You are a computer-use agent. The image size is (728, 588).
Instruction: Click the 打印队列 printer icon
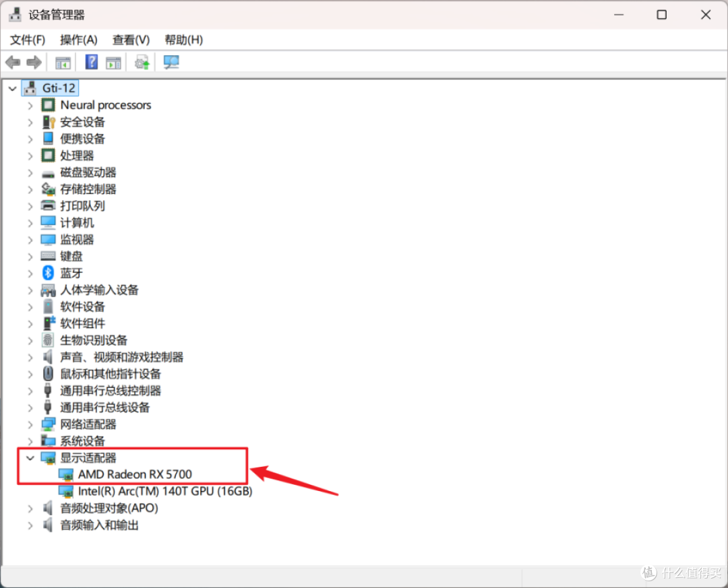[49, 205]
